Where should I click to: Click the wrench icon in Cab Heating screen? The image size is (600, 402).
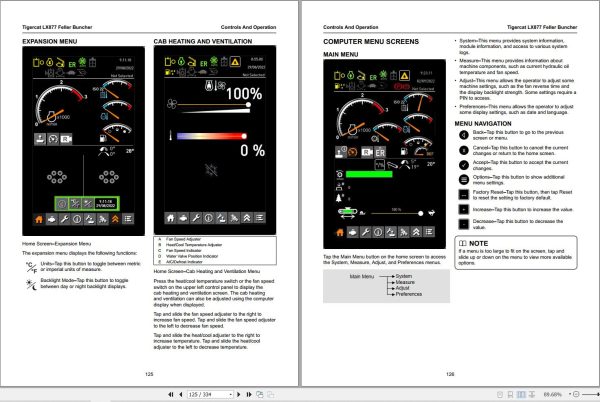coord(196,218)
